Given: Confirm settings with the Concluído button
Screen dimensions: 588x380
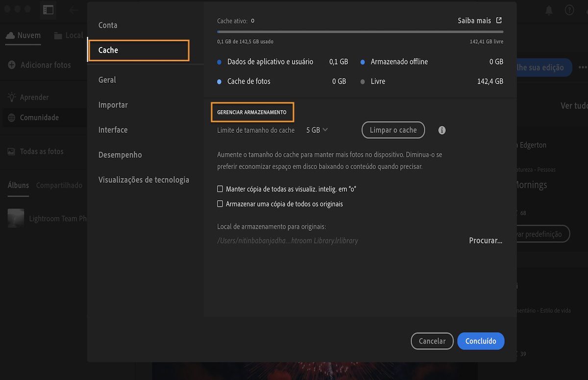Looking at the screenshot, I should click(481, 341).
